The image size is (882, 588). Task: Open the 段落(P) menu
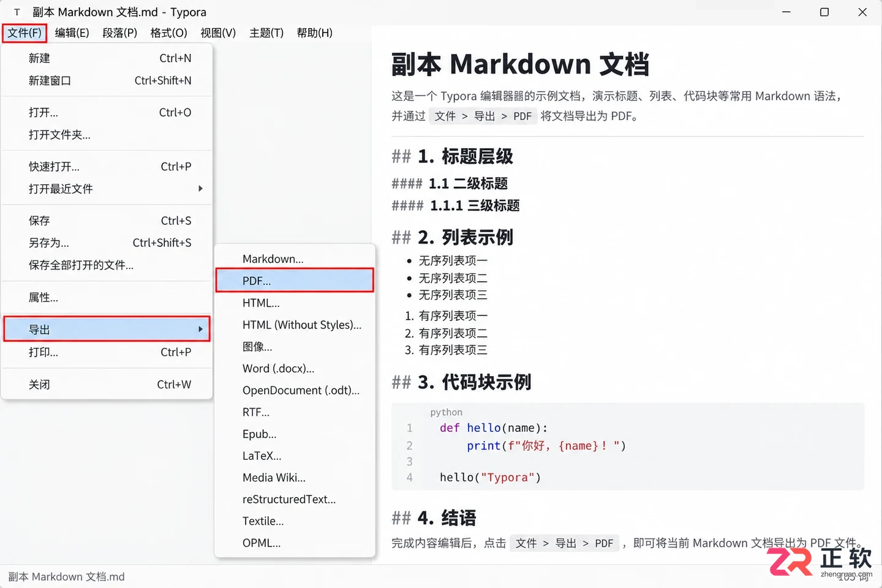click(119, 33)
